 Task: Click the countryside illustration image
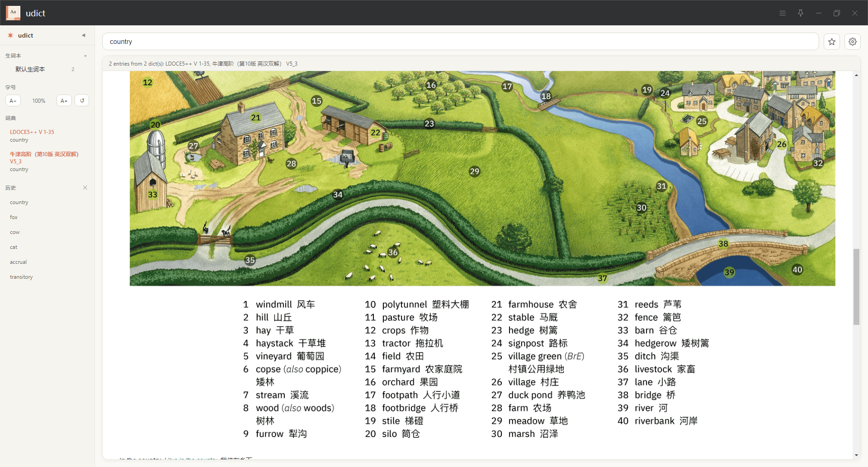[x=482, y=178]
